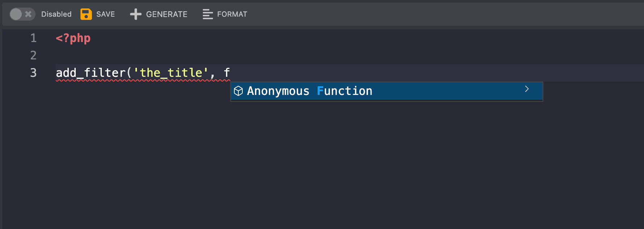
Task: Click line number 1 in the gutter
Action: (33, 38)
